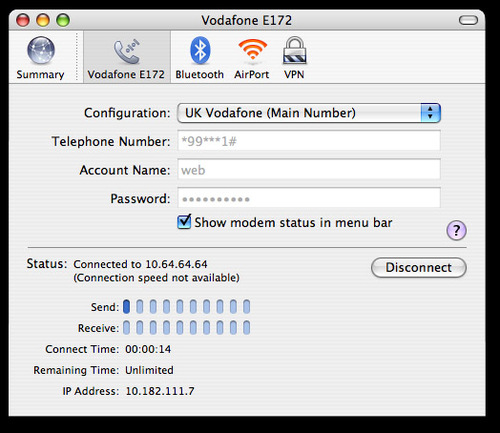The image size is (500, 433).
Task: Click the Account Name field containing web
Action: [309, 170]
